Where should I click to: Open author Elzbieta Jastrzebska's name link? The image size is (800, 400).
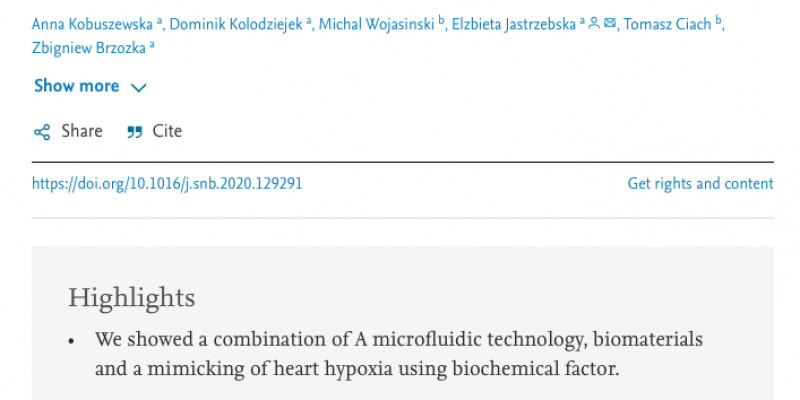pyautogui.click(x=514, y=24)
